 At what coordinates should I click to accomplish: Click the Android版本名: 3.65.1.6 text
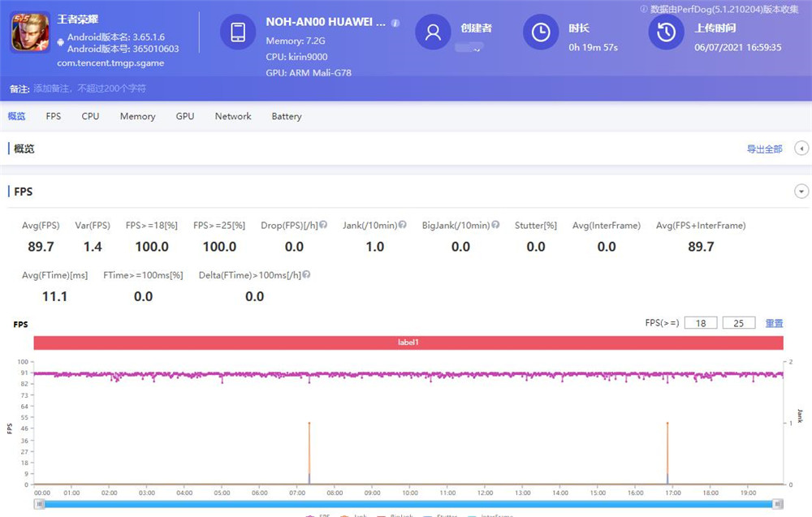click(116, 37)
